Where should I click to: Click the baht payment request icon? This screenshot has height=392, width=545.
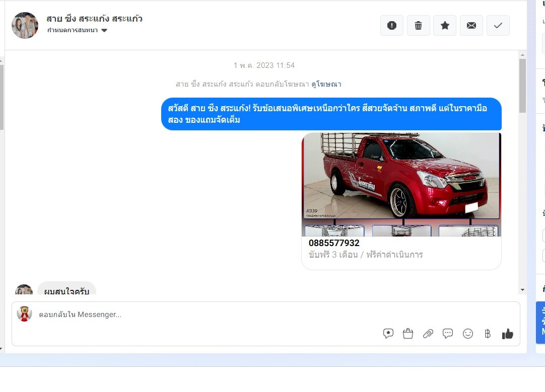point(487,333)
